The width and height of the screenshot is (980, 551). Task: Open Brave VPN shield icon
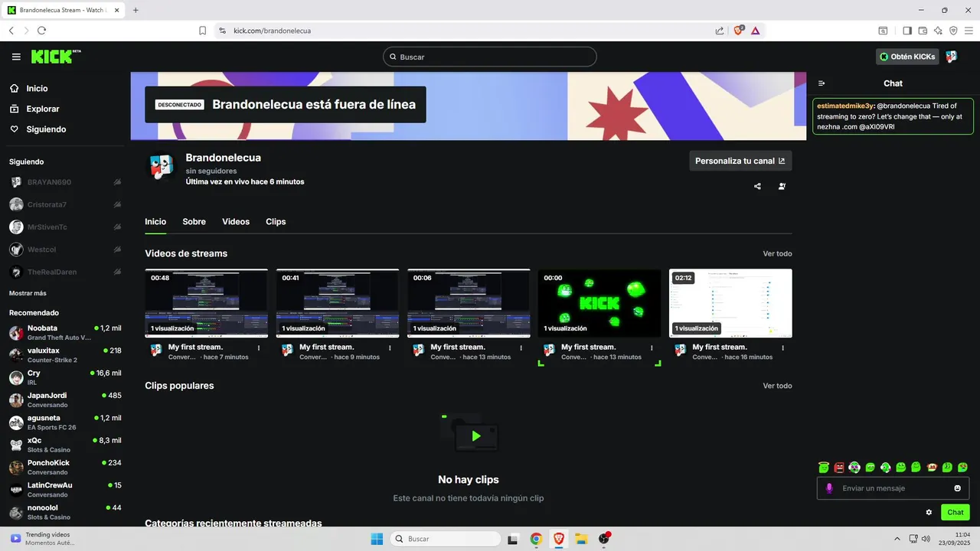coord(953,31)
